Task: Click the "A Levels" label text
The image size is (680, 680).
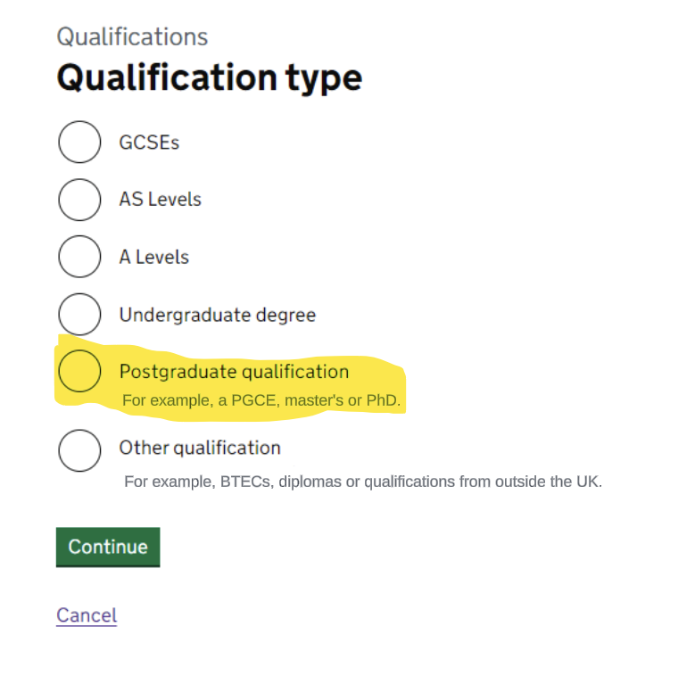Action: (x=154, y=257)
